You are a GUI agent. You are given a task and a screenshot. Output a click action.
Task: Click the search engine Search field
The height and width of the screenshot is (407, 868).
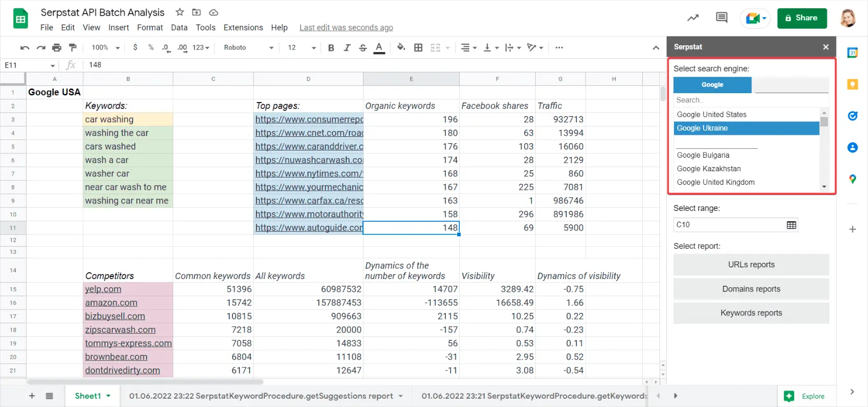749,100
